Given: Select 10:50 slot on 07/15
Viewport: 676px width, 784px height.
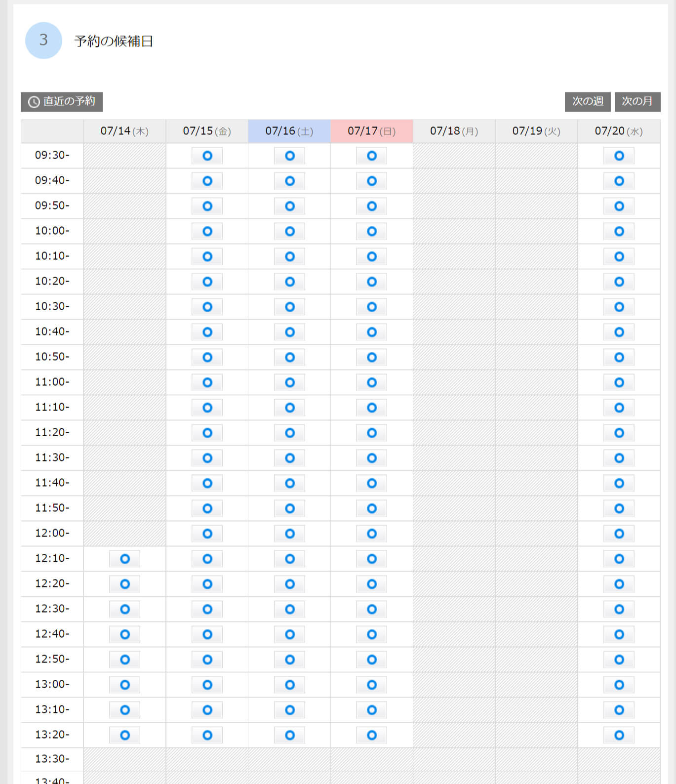Looking at the screenshot, I should [207, 358].
